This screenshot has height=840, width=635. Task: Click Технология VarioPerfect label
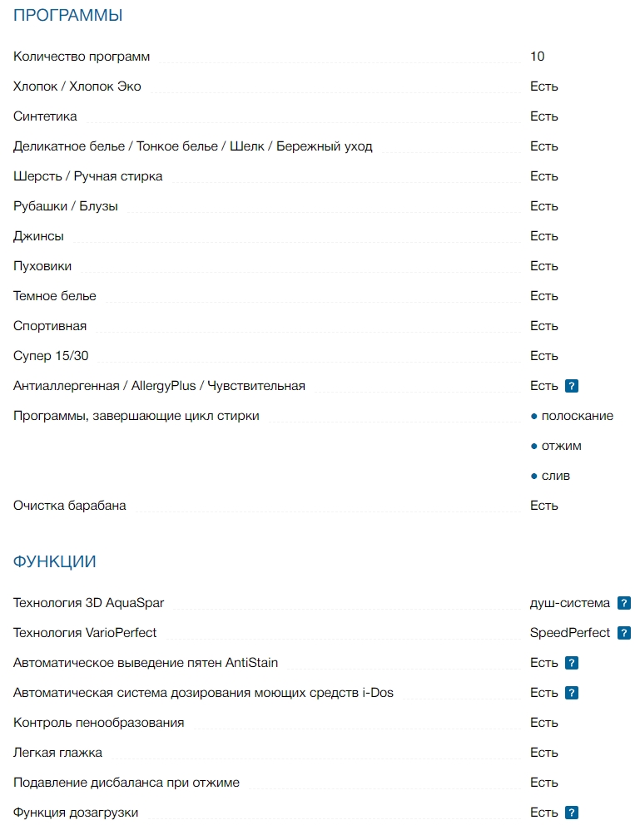[x=85, y=633]
